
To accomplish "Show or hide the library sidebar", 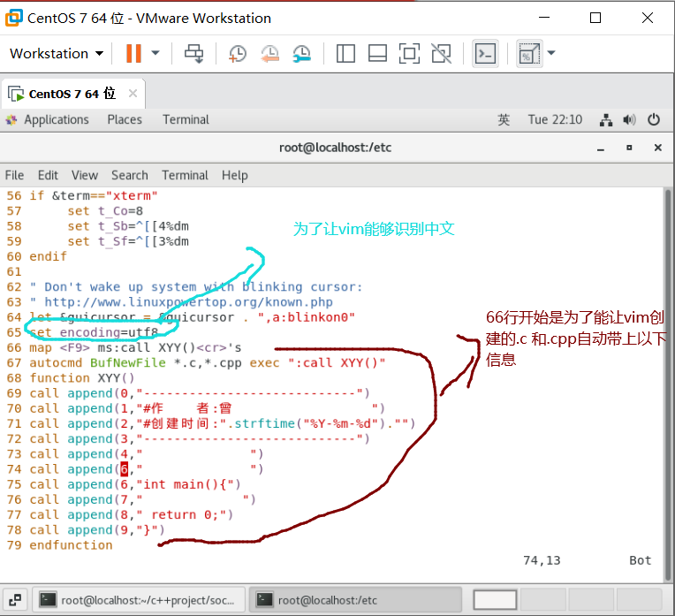I will pos(345,53).
